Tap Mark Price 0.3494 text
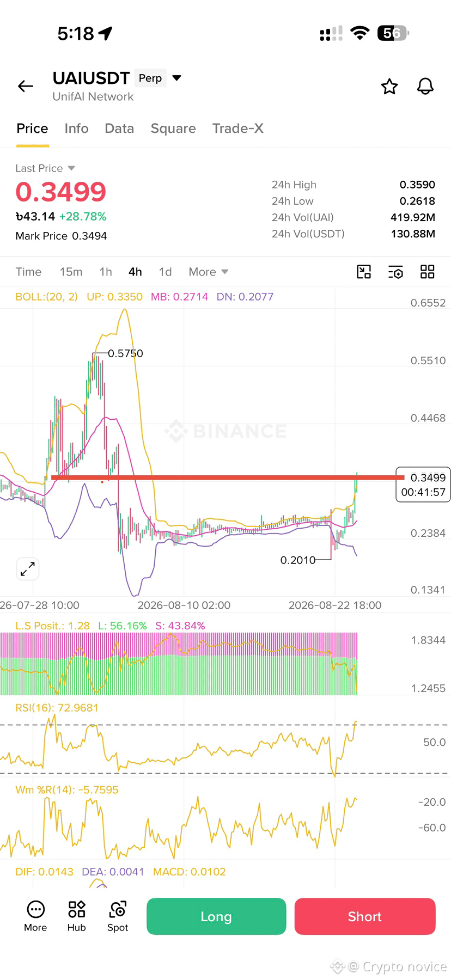451x980 pixels. click(x=61, y=236)
